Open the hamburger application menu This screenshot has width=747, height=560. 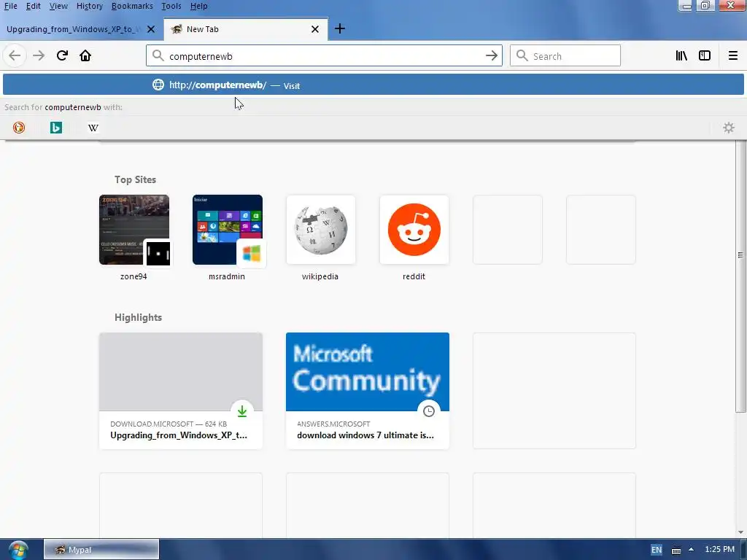click(732, 55)
